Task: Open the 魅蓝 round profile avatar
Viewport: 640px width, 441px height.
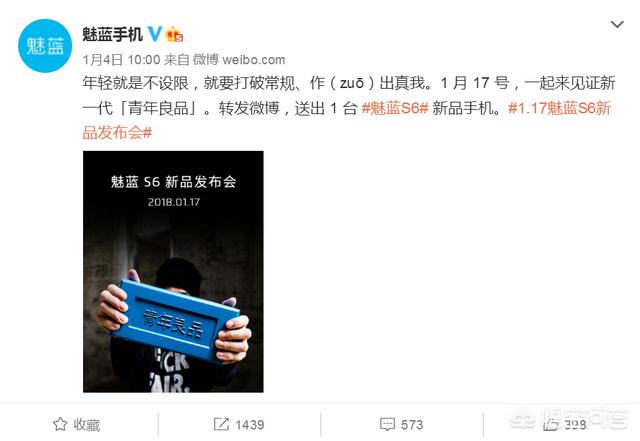Action: (x=45, y=46)
